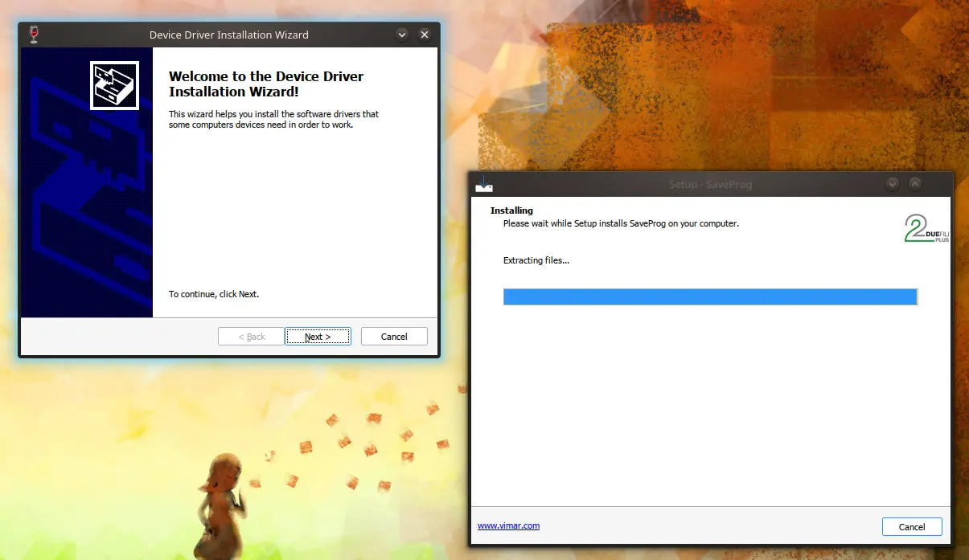Cancel the Device Driver Installation Wizard
This screenshot has height=560, width=969.
[x=394, y=337]
